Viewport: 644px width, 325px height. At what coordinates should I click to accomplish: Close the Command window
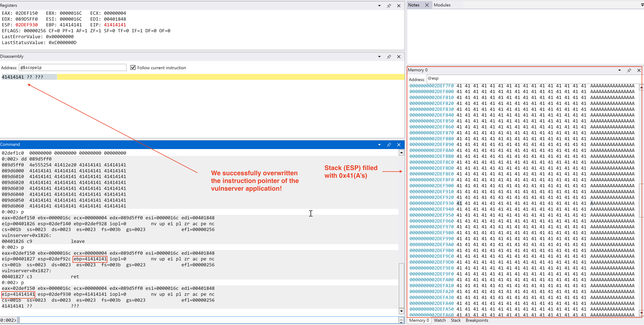tap(399, 145)
